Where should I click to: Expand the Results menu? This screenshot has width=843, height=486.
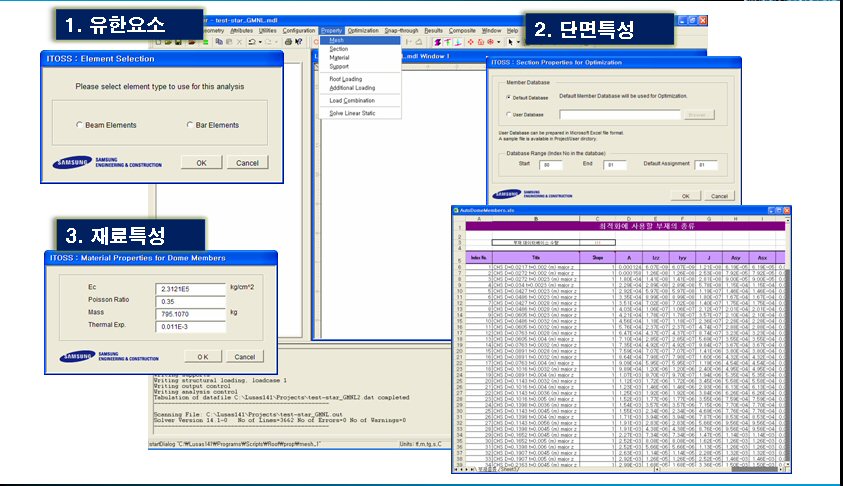click(x=433, y=30)
